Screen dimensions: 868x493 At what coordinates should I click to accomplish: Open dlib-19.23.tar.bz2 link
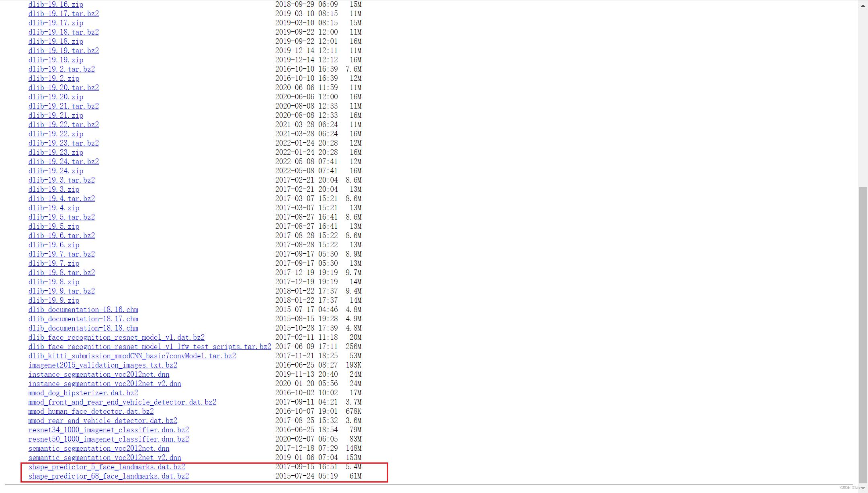click(x=63, y=143)
